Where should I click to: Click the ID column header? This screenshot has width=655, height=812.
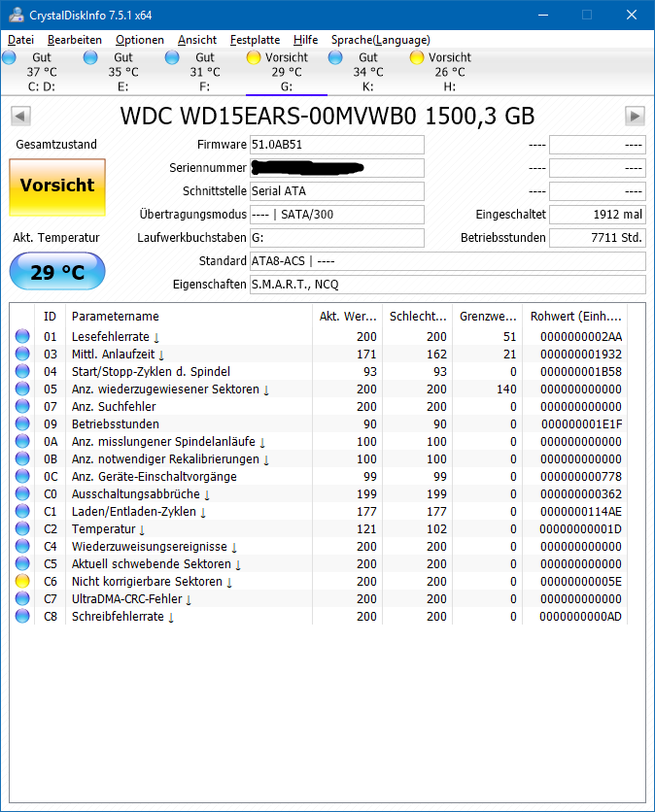point(50,317)
